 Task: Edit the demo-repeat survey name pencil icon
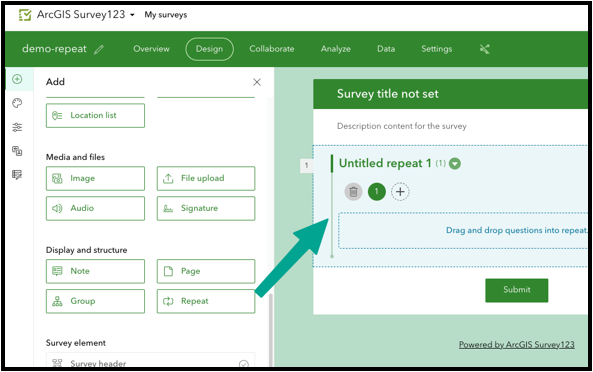99,50
